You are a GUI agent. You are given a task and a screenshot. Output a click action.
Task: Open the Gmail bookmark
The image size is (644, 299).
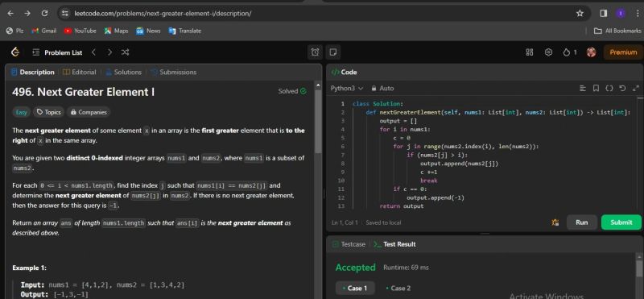pos(44,31)
